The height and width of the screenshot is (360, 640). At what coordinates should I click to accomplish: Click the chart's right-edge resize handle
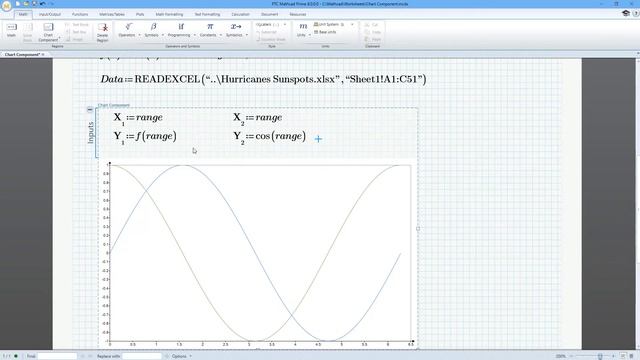tap(418, 229)
